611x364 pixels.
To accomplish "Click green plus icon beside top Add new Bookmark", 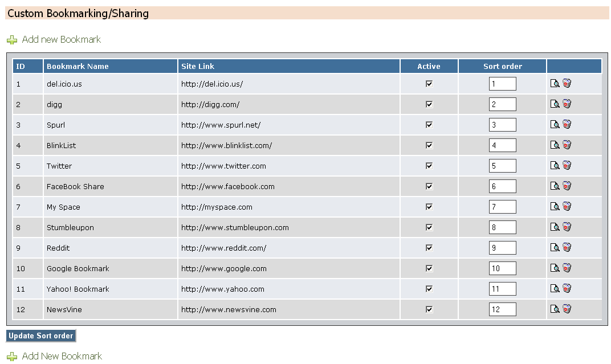I will click(x=12, y=40).
